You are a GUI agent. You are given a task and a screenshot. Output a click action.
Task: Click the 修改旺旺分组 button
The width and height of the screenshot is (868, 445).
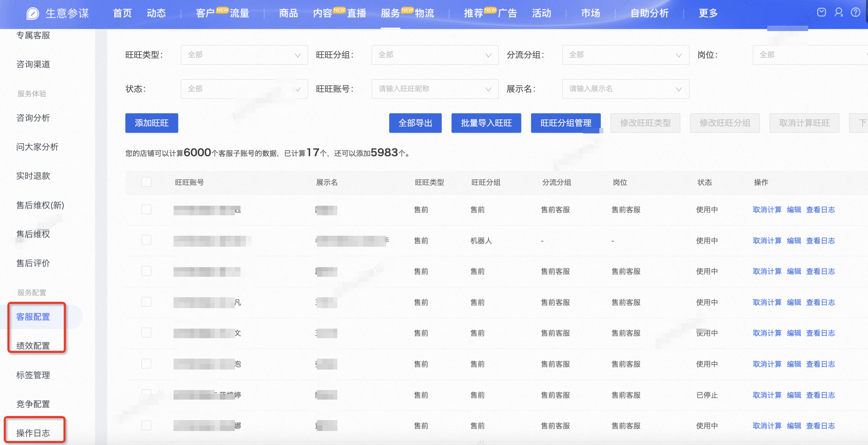[x=725, y=123]
